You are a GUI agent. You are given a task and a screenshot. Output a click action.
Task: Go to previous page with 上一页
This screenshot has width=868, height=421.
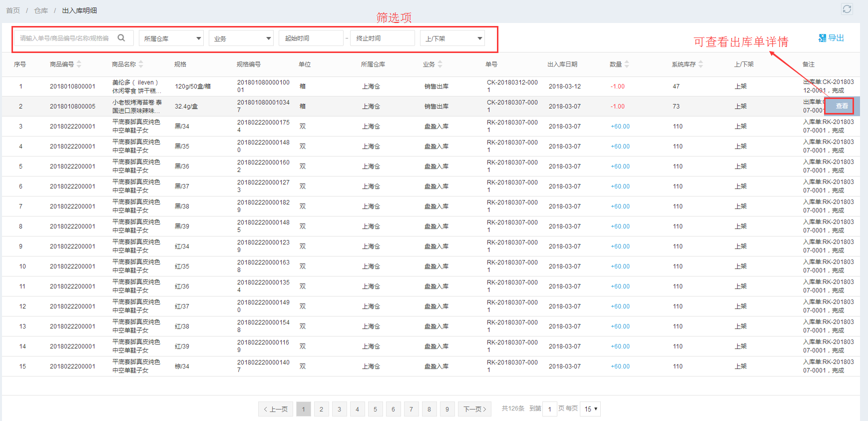(276, 409)
